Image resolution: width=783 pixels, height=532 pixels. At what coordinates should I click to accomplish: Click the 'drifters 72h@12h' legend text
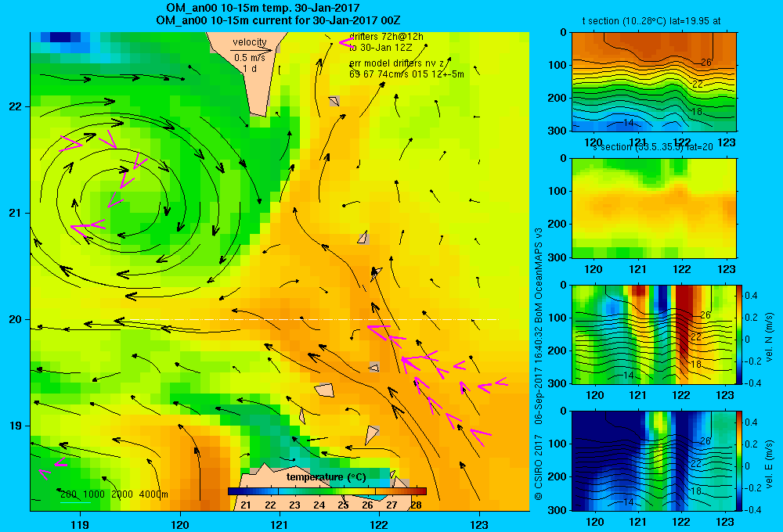pos(387,37)
